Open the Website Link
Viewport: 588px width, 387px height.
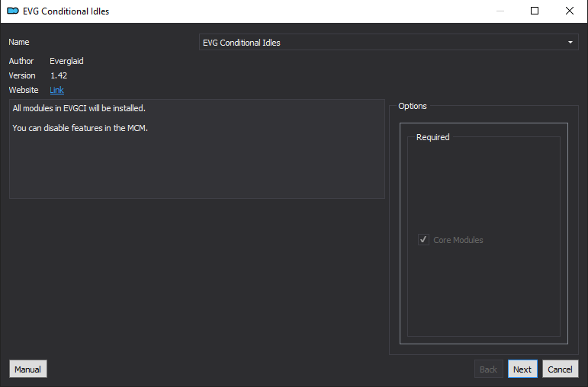click(56, 90)
